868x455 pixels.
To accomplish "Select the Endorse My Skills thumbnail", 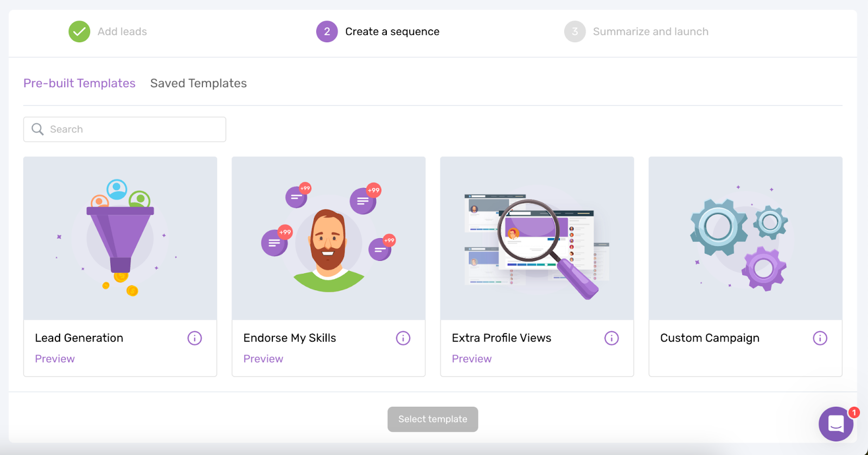I will pyautogui.click(x=328, y=239).
